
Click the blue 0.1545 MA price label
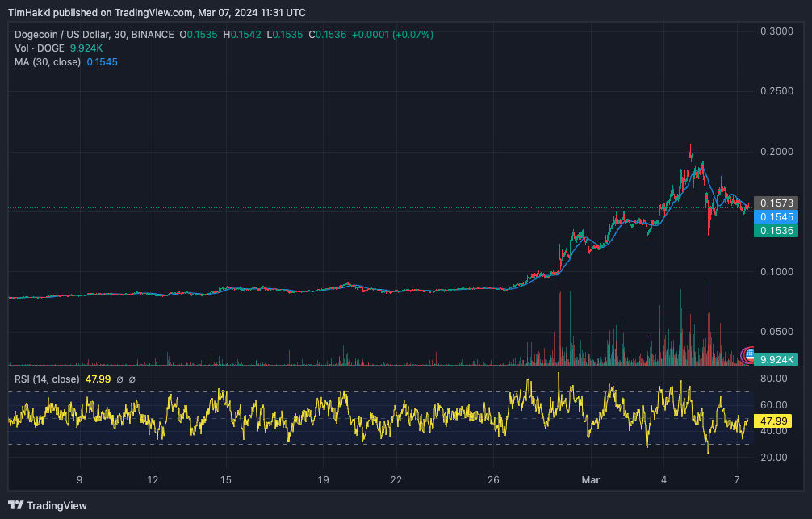coord(775,218)
